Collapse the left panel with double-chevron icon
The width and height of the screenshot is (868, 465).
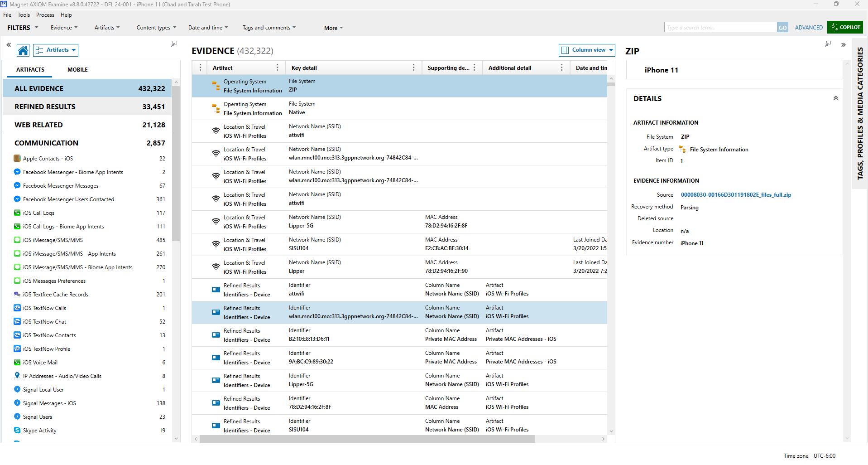coord(9,45)
